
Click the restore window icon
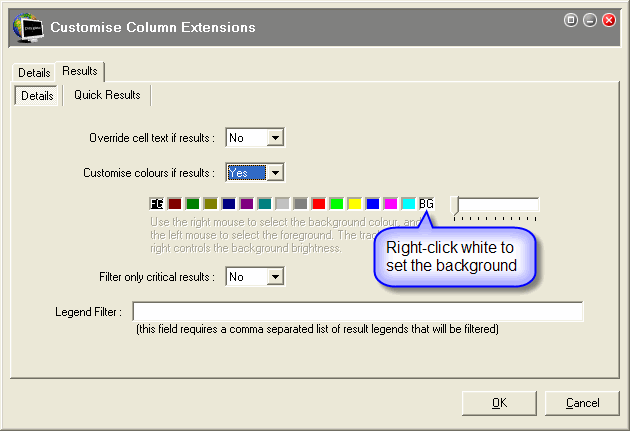[571, 20]
